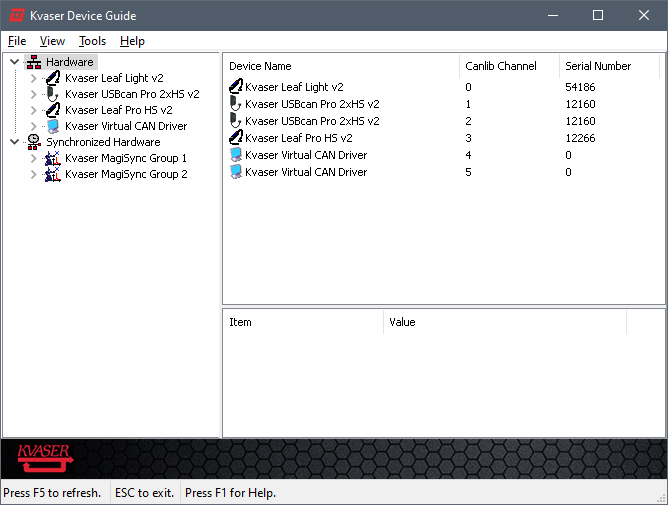
Task: Select Kvaser Leaf Light v2 row in device list
Action: point(443,87)
